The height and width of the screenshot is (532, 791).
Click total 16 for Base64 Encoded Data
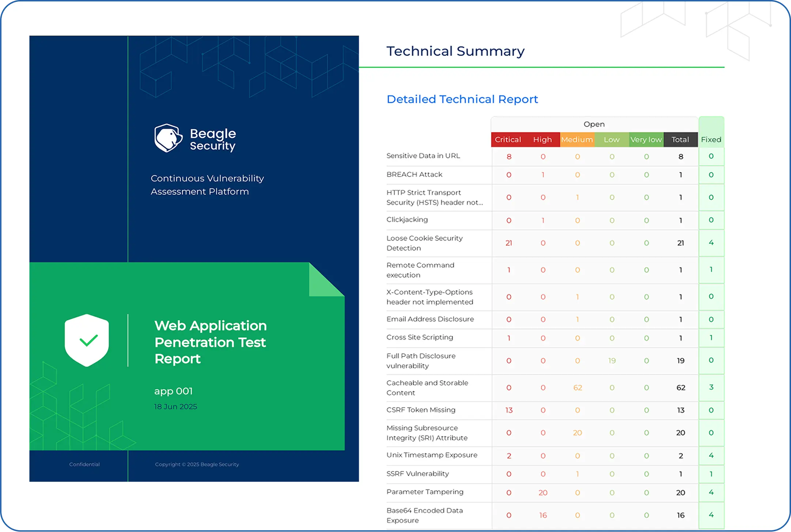[x=681, y=516]
